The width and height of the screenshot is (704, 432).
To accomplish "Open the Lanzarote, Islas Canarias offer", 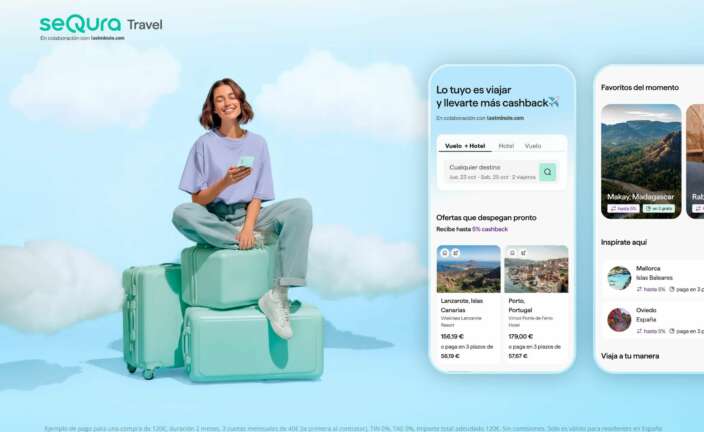I will pyautogui.click(x=468, y=304).
